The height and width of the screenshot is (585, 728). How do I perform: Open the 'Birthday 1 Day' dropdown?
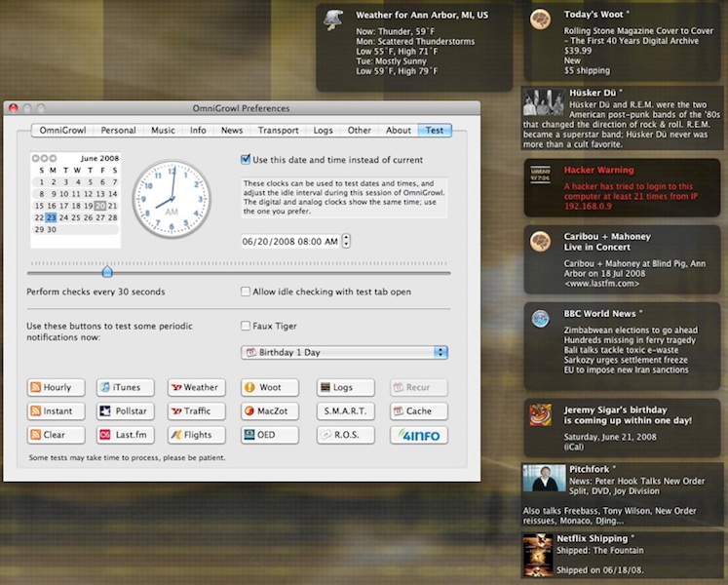(x=344, y=352)
